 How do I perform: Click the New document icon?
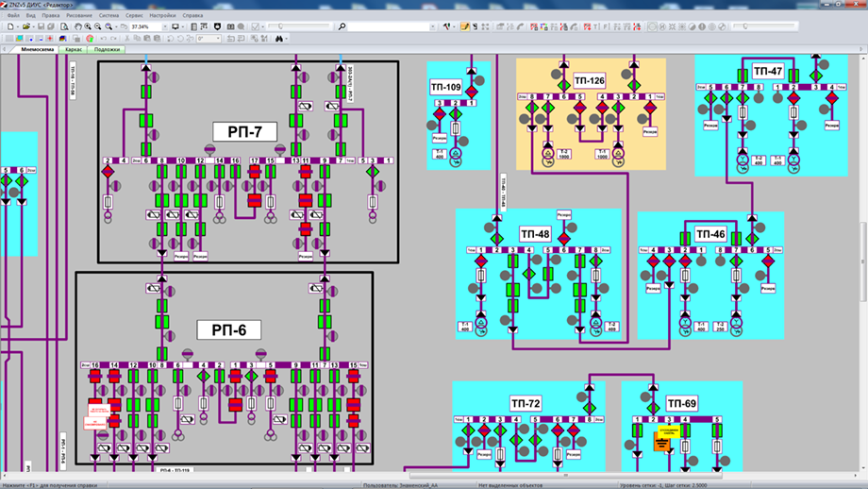[x=10, y=26]
